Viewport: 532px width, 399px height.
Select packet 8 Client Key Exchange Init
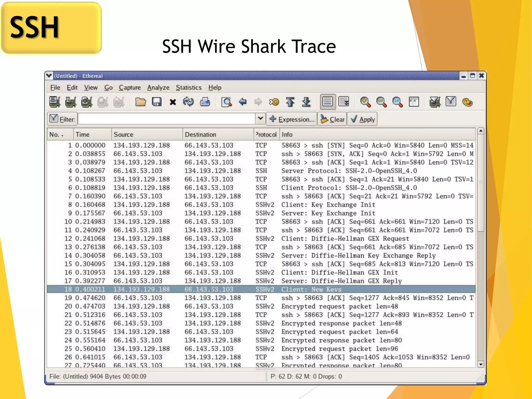click(261, 204)
